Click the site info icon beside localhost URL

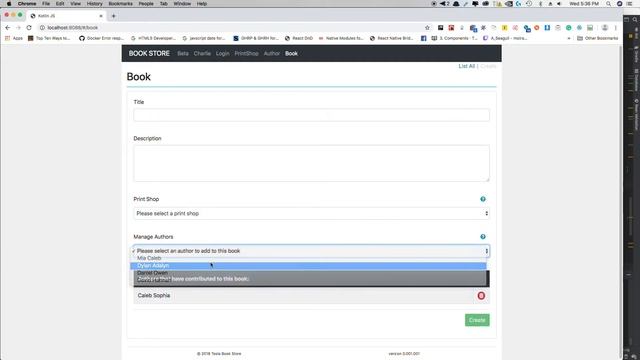click(x=42, y=28)
